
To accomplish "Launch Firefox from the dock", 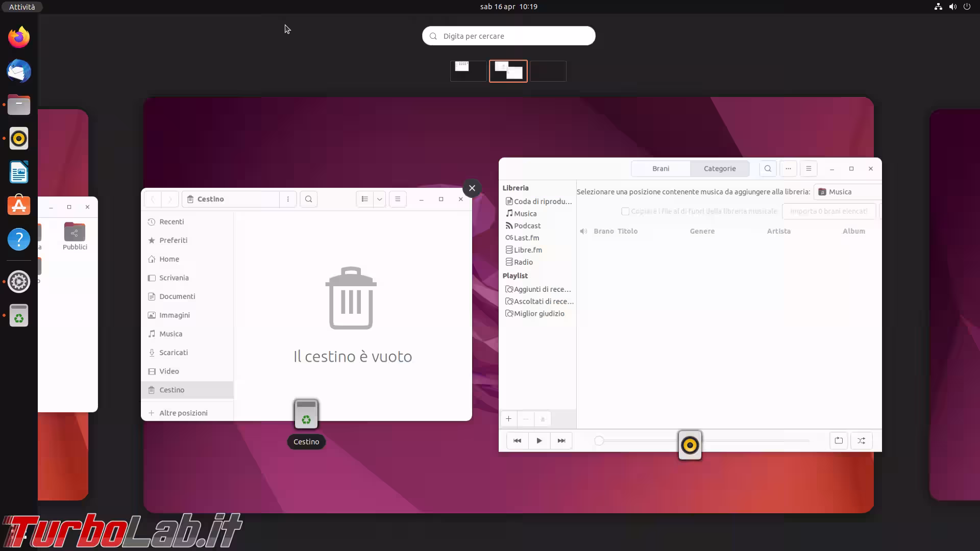I will pyautogui.click(x=19, y=37).
